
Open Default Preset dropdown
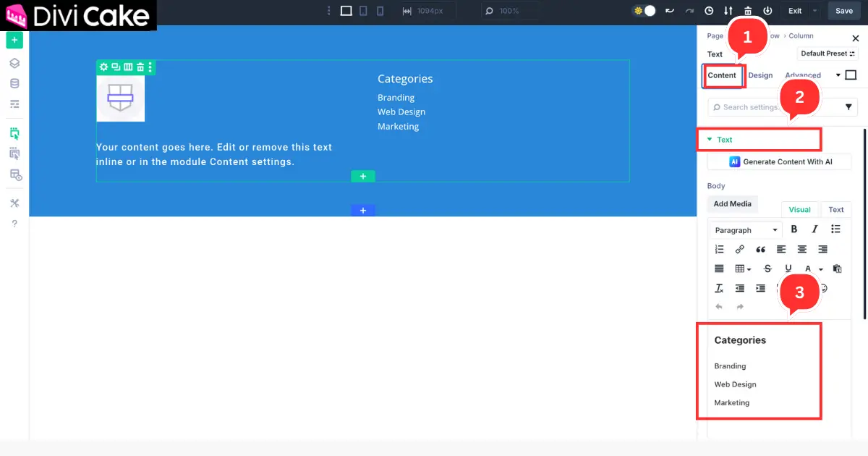(827, 54)
